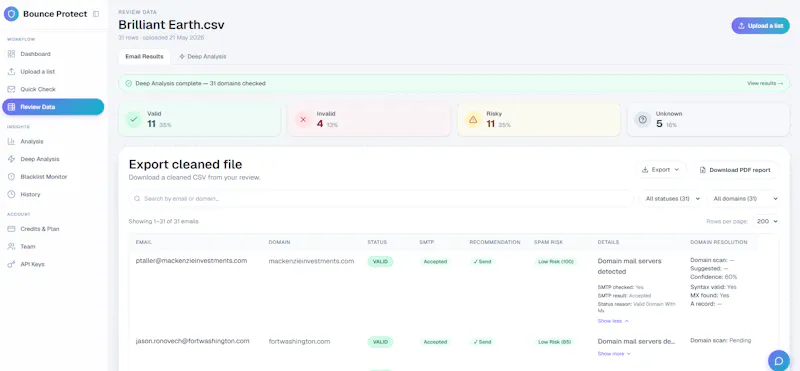Screen dimensions: 800x371
Task: Click the Deep Analysis lightning icon in sidebar
Action: [x=11, y=159]
